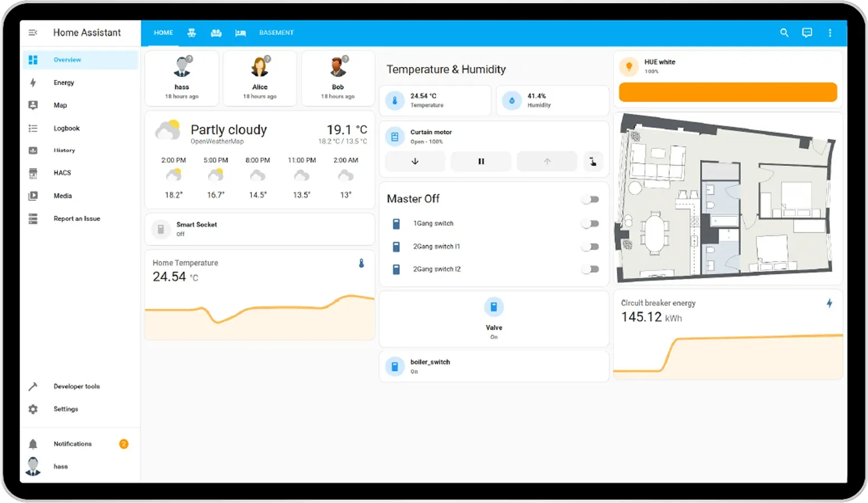
Task: Open the bedroom view via the bed icon
Action: pyautogui.click(x=240, y=32)
